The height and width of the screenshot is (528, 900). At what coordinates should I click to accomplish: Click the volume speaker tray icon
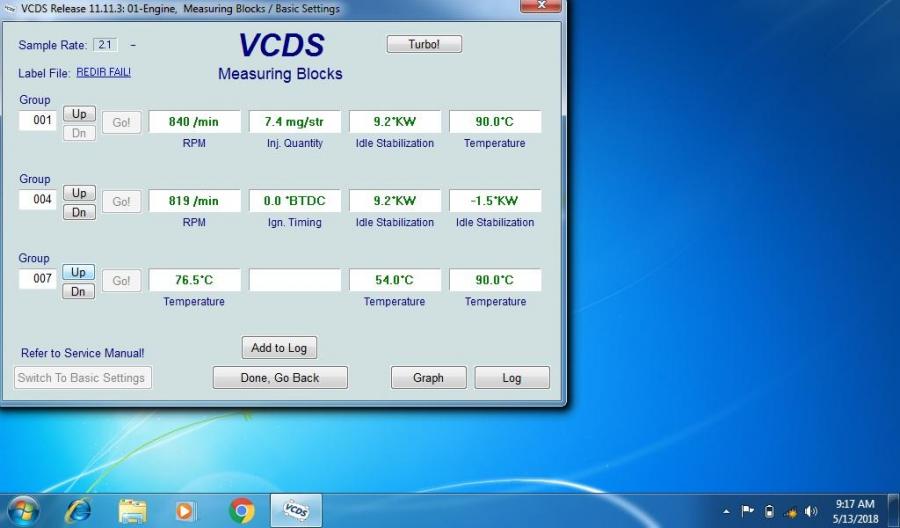[810, 512]
